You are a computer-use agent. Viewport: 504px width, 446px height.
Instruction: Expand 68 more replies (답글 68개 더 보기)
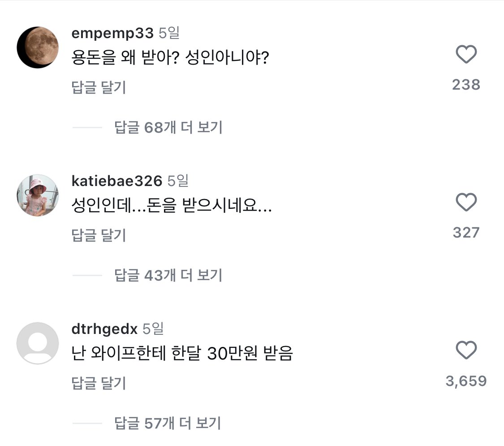(168, 128)
